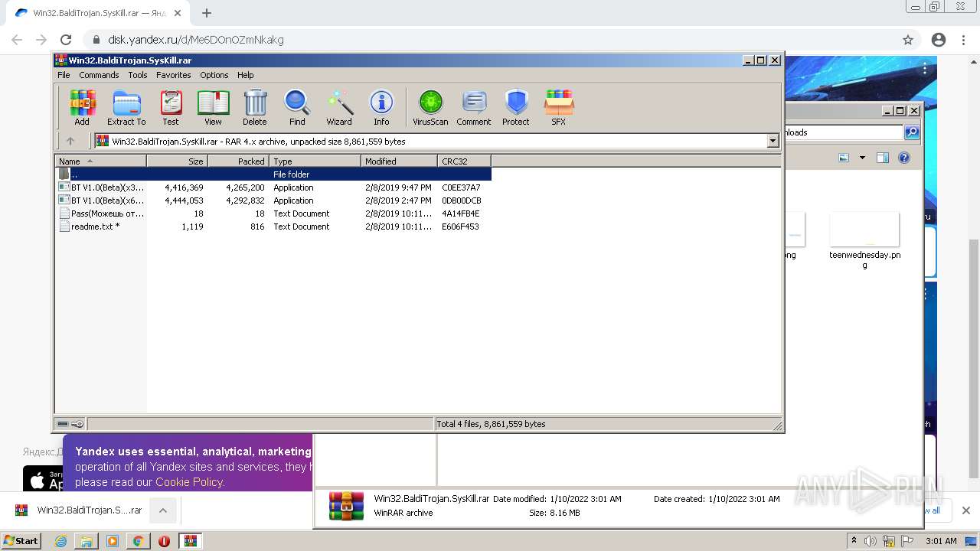This screenshot has width=980, height=551.
Task: Open the archive Comment tool
Action: click(474, 107)
